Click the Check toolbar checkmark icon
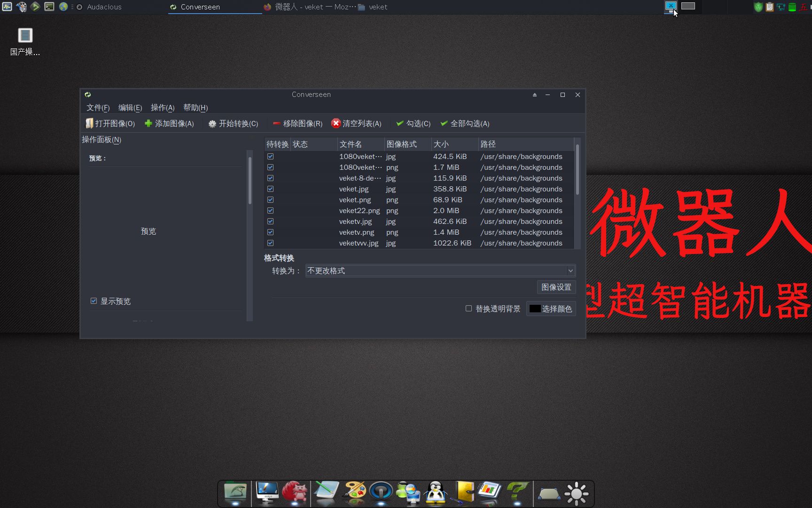Image resolution: width=812 pixels, height=508 pixels. [400, 123]
